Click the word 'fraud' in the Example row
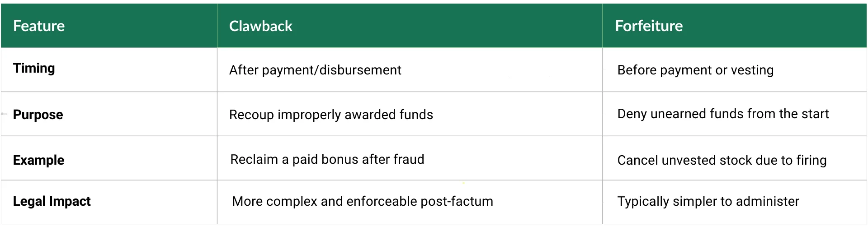868x231 pixels. [x=409, y=159]
